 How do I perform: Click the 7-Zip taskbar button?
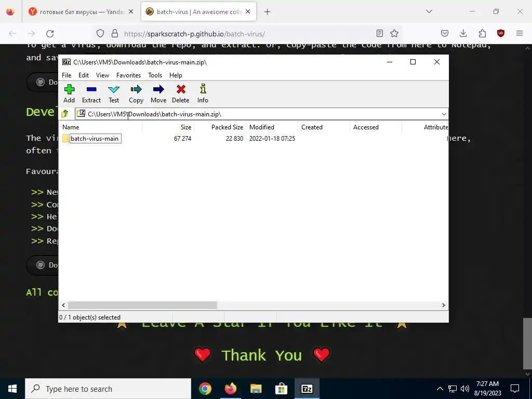(x=307, y=389)
